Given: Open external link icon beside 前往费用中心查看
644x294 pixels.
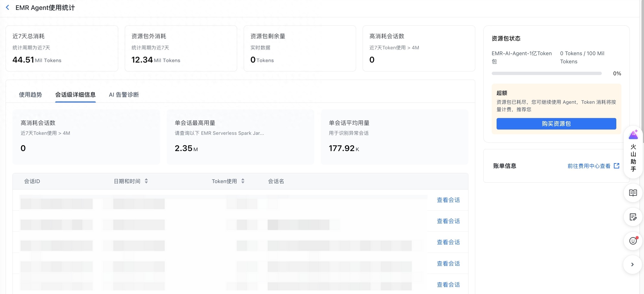Looking at the screenshot, I should coord(617,166).
